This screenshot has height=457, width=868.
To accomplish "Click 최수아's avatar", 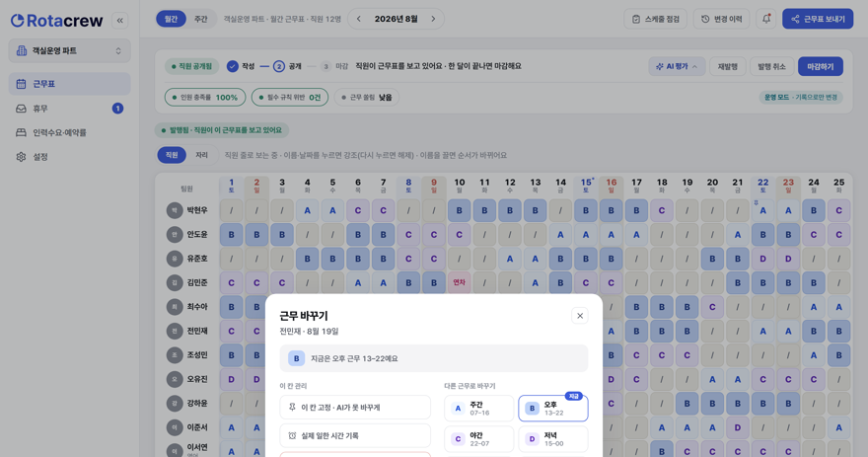I will click(x=175, y=307).
